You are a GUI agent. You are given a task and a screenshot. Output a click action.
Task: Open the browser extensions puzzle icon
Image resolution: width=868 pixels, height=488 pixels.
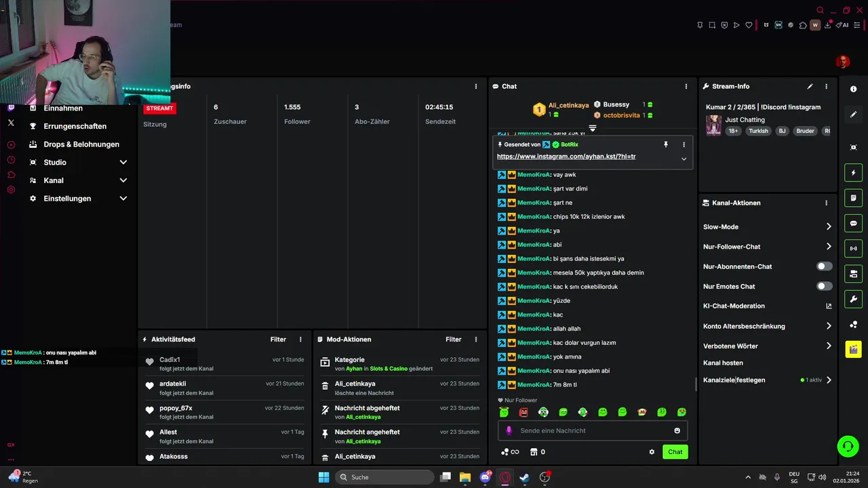pos(803,25)
